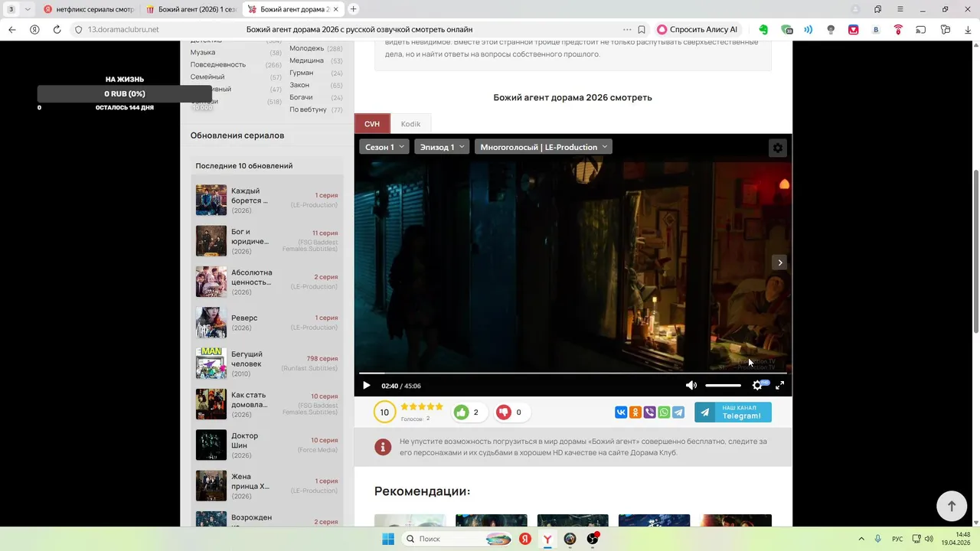Share via Odnoklassniki icon

click(635, 412)
